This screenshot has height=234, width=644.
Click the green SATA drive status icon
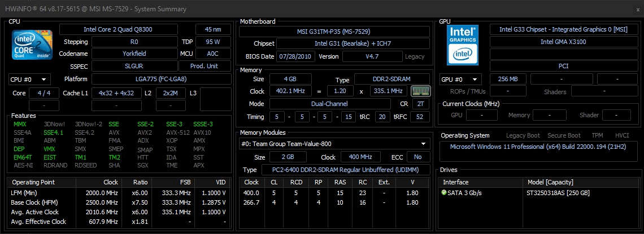coord(445,193)
